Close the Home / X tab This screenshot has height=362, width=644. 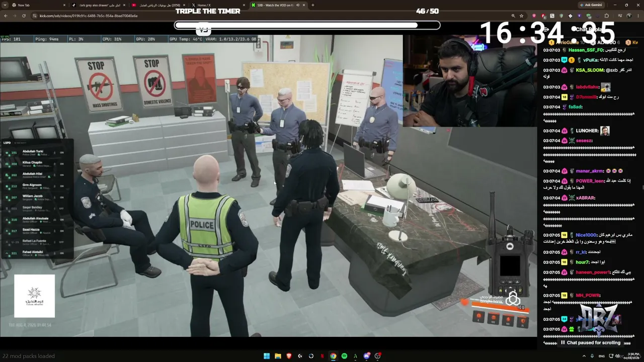(244, 5)
